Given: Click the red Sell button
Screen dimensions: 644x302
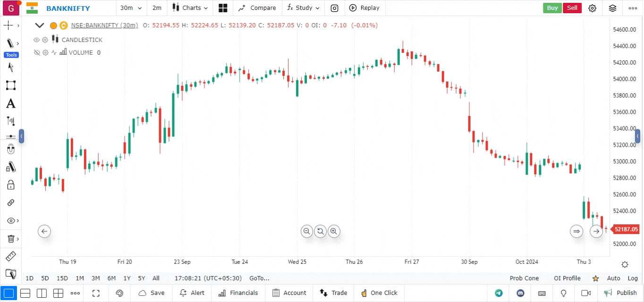Looking at the screenshot, I should point(572,8).
